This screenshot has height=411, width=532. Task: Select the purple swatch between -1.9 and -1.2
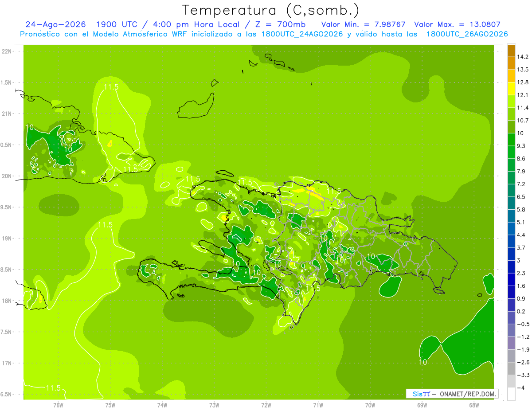click(511, 343)
